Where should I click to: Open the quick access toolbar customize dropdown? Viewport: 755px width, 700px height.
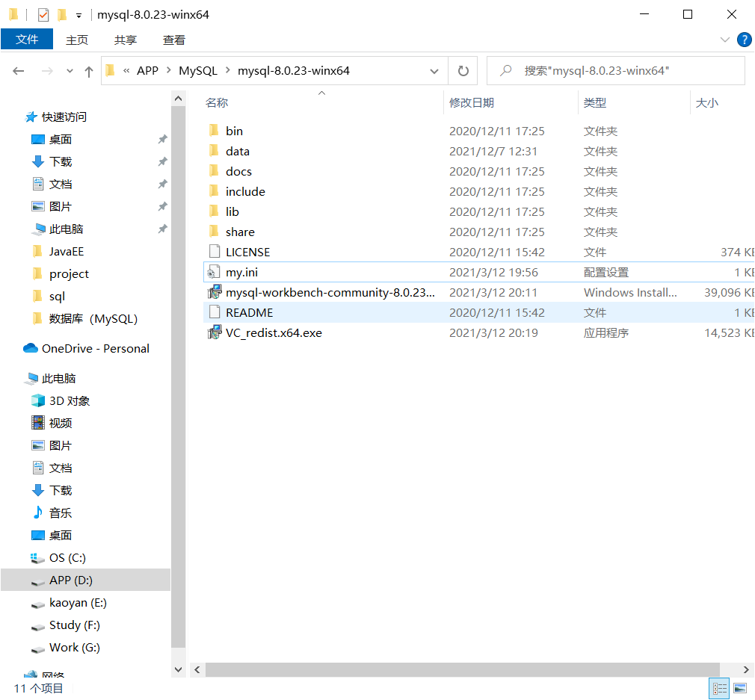(x=78, y=16)
